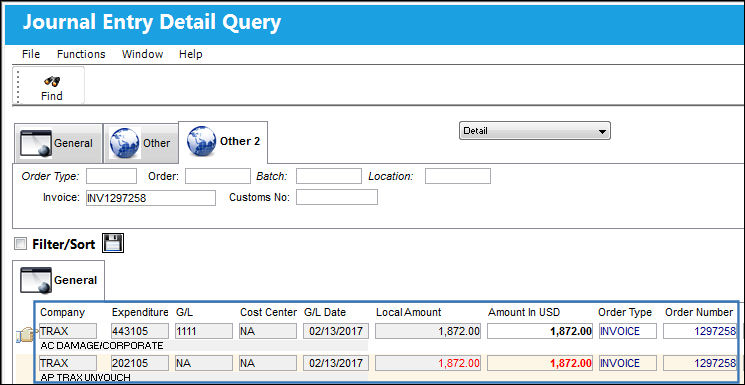This screenshot has height=385, width=745.
Task: Click the Local Amount column header
Action: point(409,312)
